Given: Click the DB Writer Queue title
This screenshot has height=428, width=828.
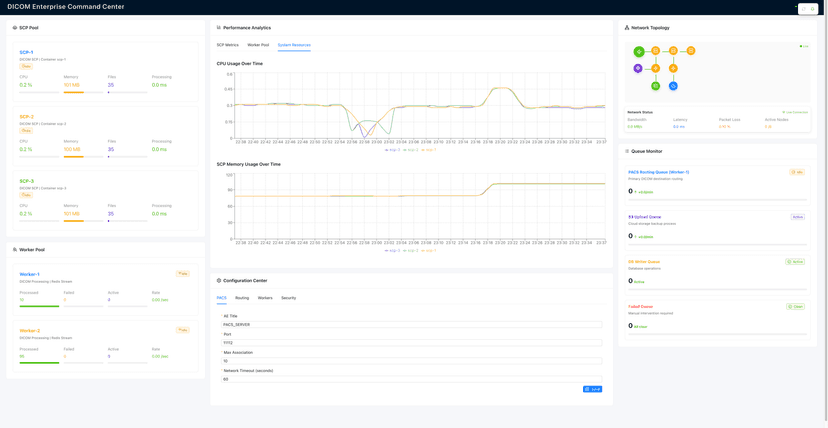Looking at the screenshot, I should 644,261.
